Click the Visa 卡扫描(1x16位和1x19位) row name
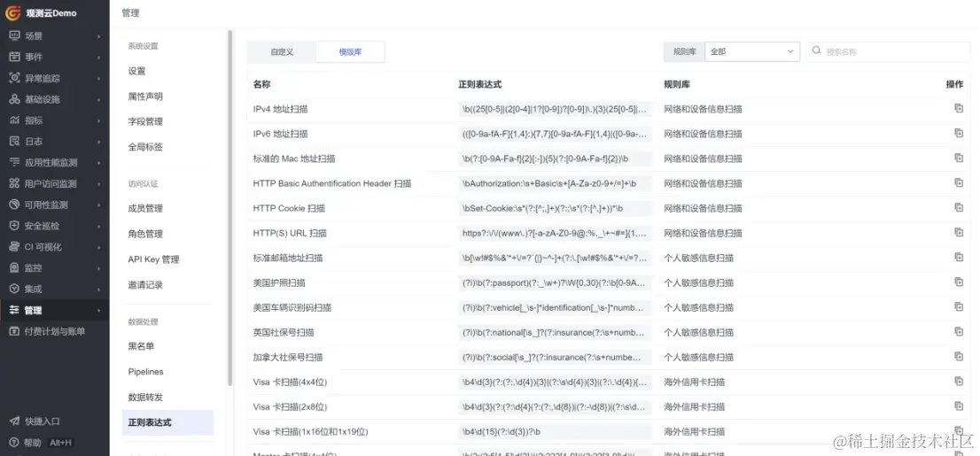 point(311,431)
